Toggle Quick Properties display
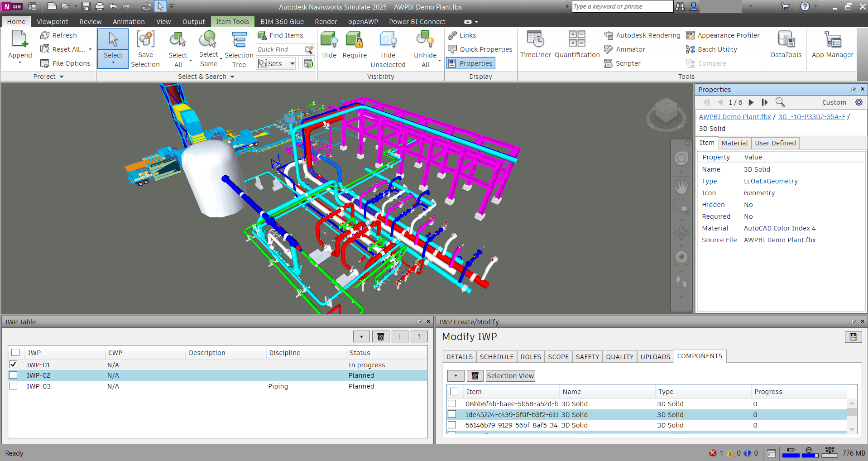Image resolution: width=868 pixels, height=461 pixels. pyautogui.click(x=480, y=49)
